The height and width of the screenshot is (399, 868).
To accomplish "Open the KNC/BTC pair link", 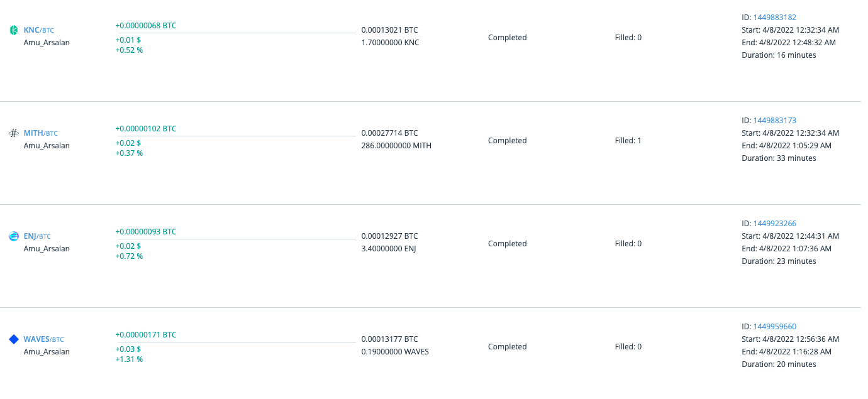I will click(x=39, y=30).
